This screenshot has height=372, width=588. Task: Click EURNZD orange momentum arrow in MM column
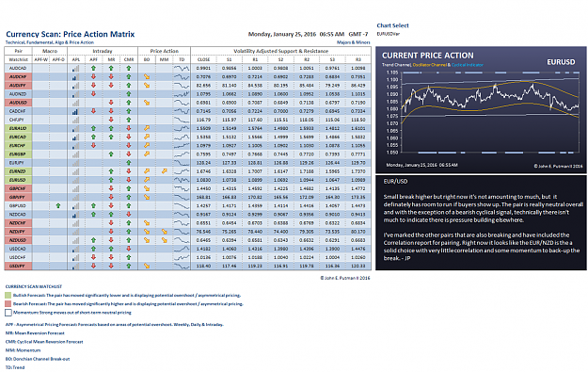(x=165, y=171)
